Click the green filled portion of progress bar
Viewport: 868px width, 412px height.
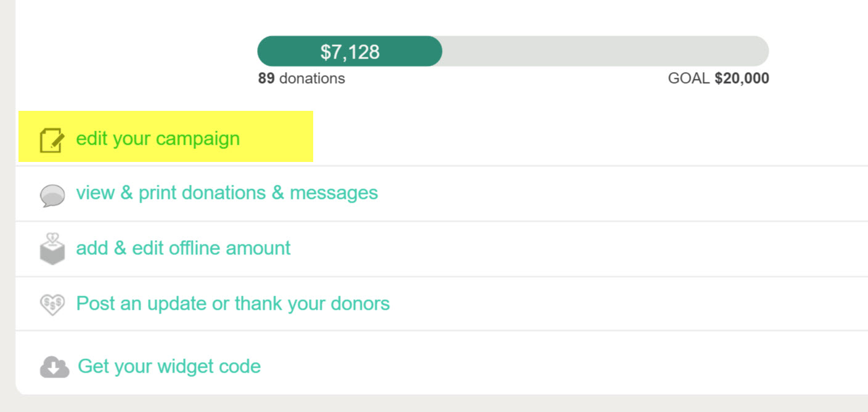click(350, 51)
